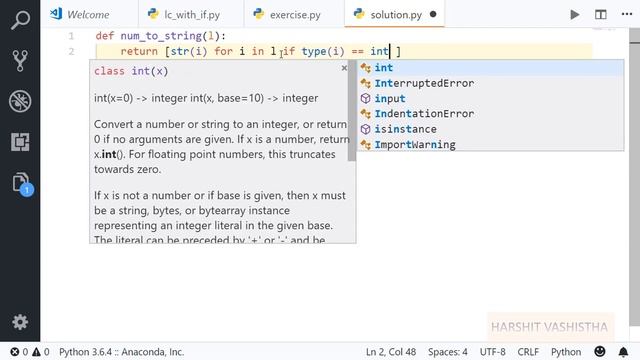
Task: Click the documentation popup scrollbar
Action: tap(352, 110)
